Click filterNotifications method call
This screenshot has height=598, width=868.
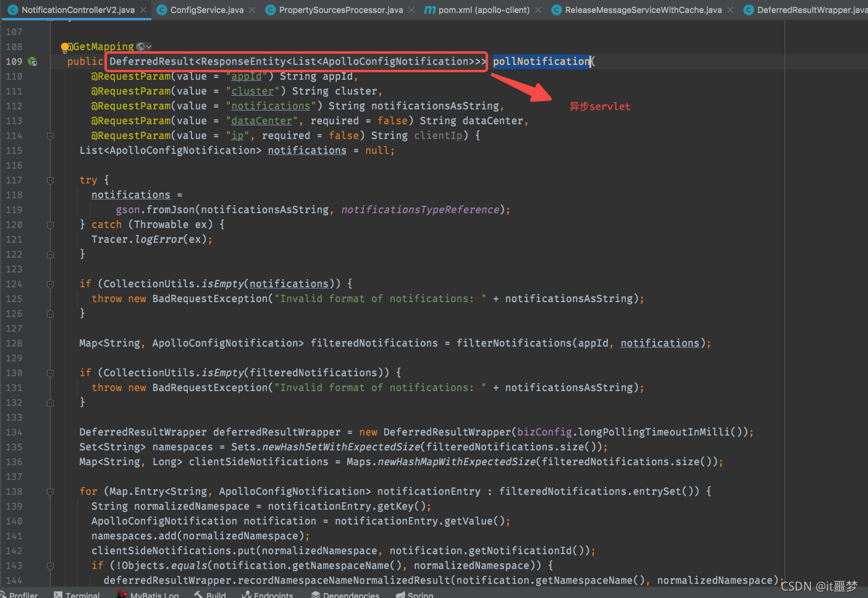coord(514,343)
